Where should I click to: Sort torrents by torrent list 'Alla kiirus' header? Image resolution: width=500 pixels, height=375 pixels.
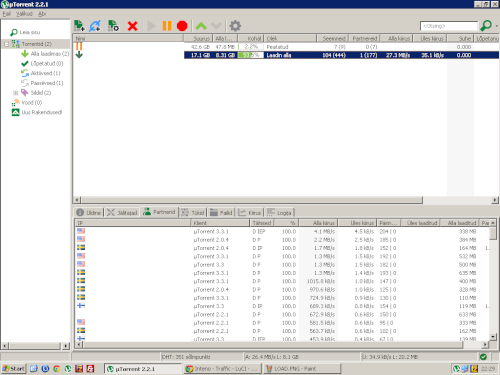[x=396, y=38]
